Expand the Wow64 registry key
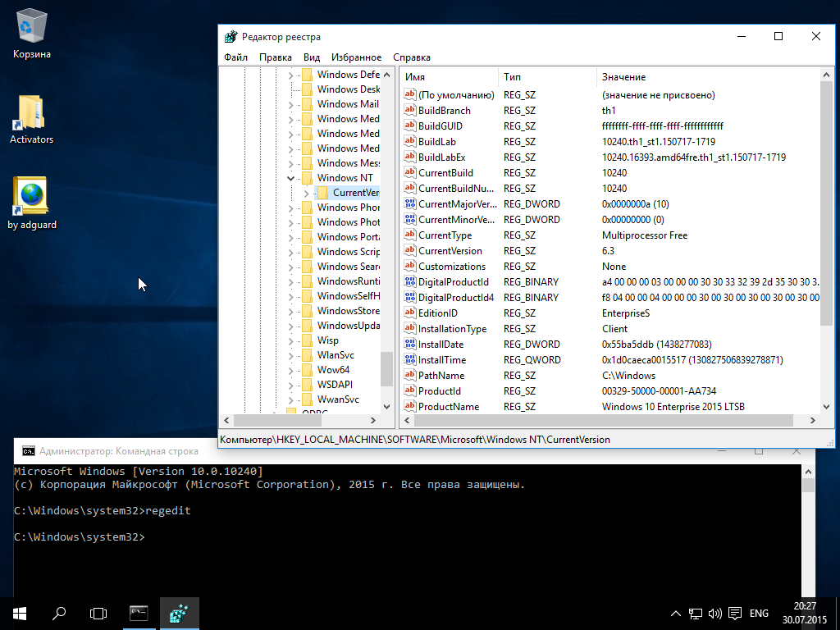This screenshot has height=630, width=840. click(x=291, y=370)
